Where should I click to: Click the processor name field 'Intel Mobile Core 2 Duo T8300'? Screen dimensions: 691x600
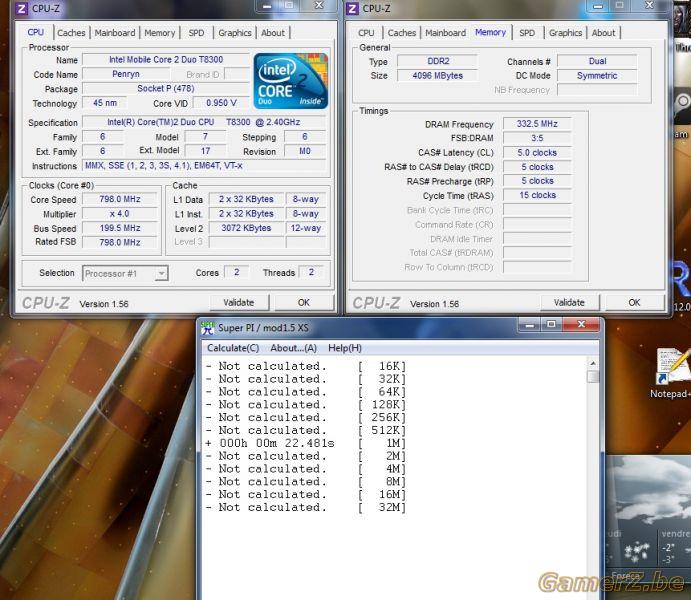[166, 59]
